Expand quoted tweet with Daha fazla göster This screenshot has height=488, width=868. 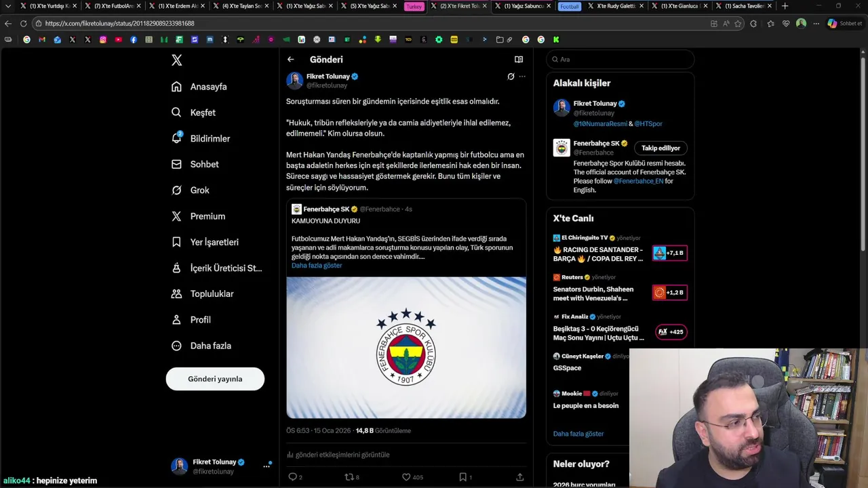[x=317, y=266]
